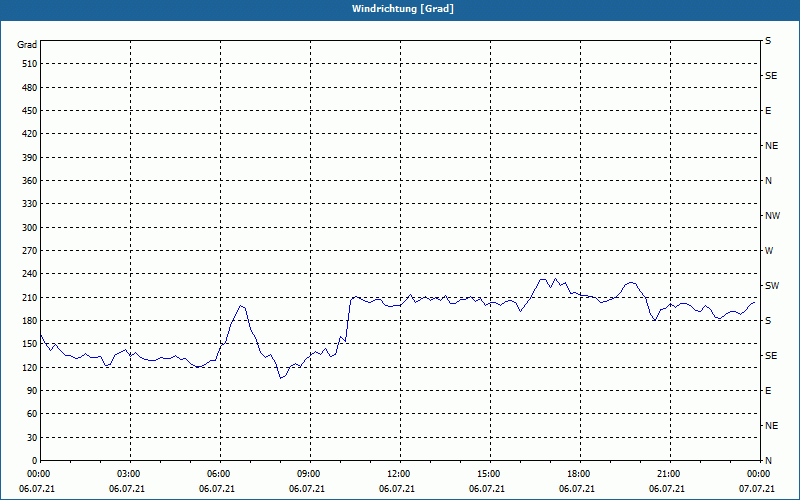
Task: Click the '03:00' time axis label
Action: click(128, 474)
